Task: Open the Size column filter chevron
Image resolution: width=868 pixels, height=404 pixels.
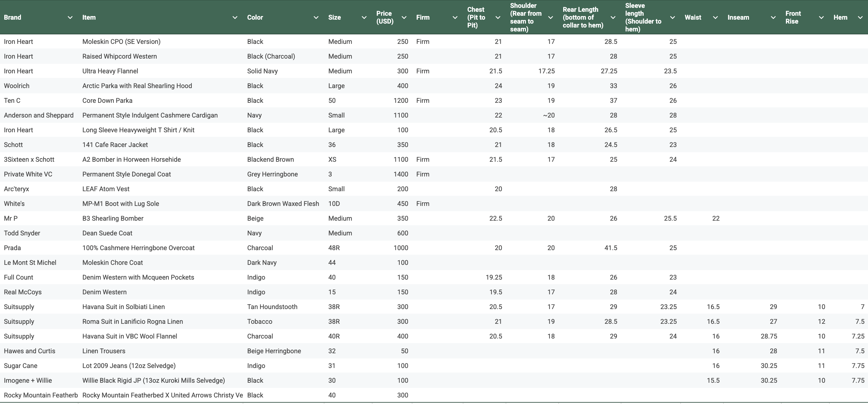Action: pyautogui.click(x=364, y=18)
